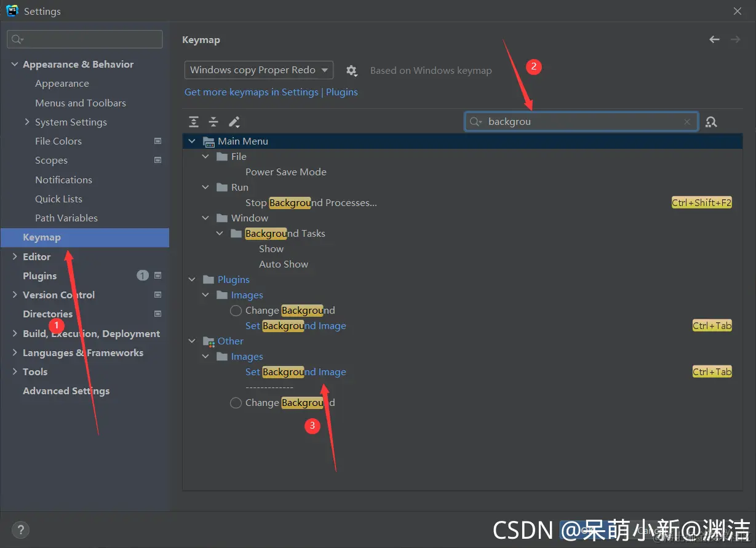This screenshot has height=548, width=756.
Task: Collapse the Main Menu tree node
Action: point(192,141)
